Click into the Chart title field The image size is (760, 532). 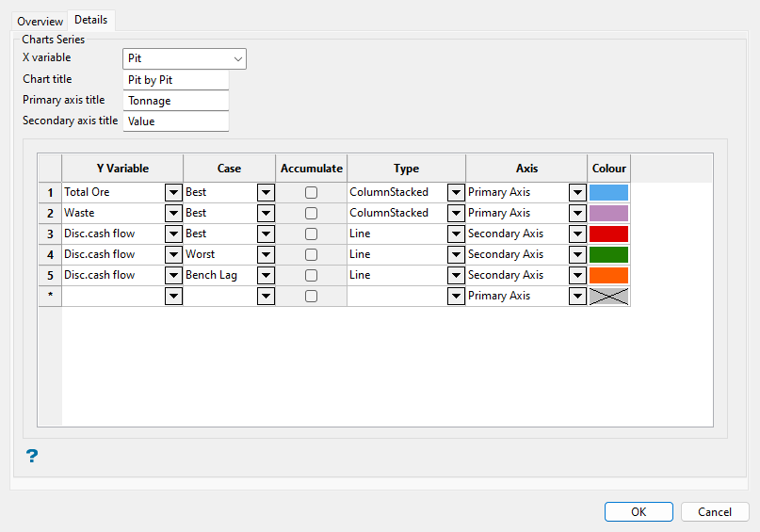coord(176,80)
